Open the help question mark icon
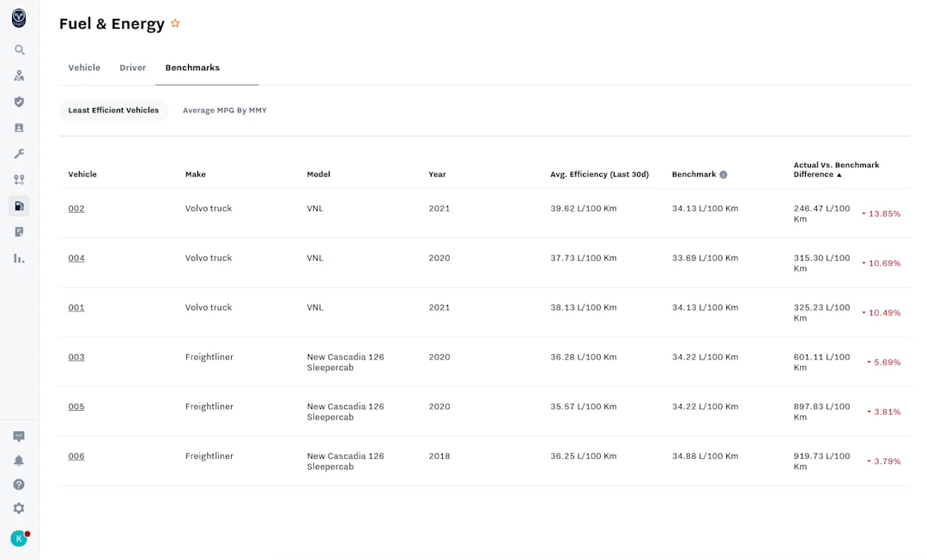This screenshot has width=927, height=560. 19,485
